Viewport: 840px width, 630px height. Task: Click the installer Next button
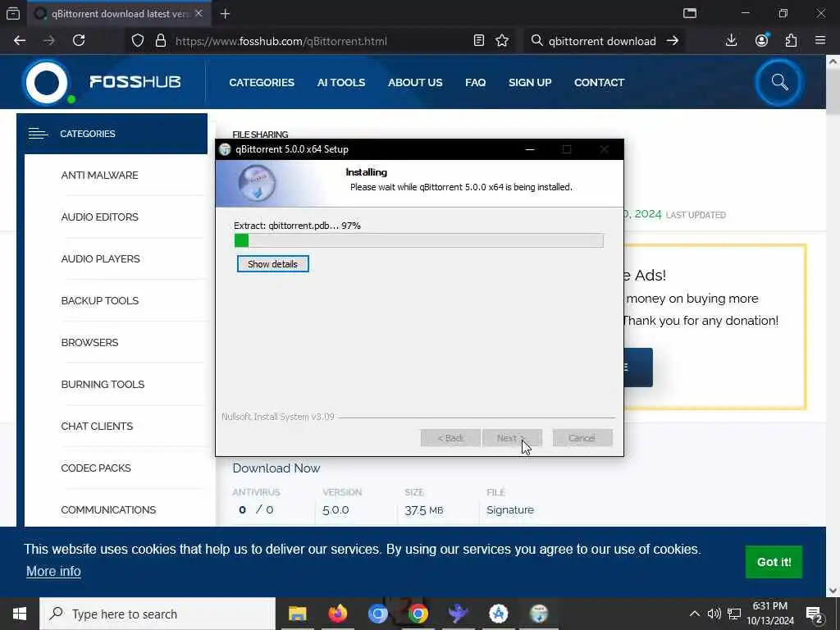[x=512, y=438]
